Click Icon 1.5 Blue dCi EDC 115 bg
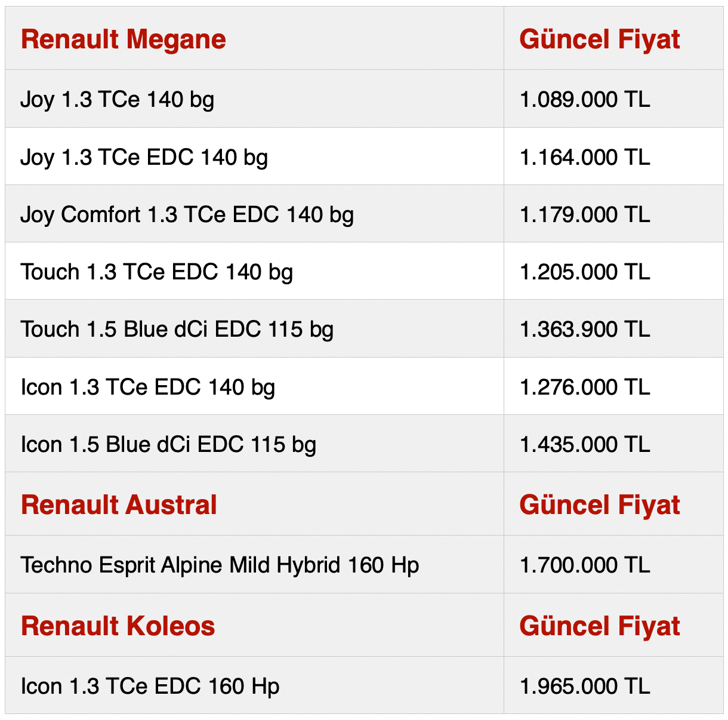Image resolution: width=728 pixels, height=720 pixels. click(x=168, y=445)
